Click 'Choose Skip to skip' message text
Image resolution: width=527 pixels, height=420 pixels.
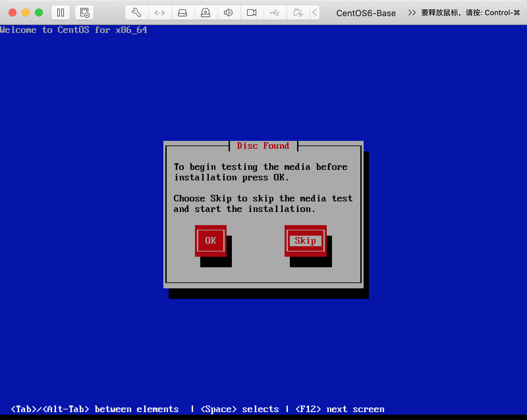click(x=263, y=204)
